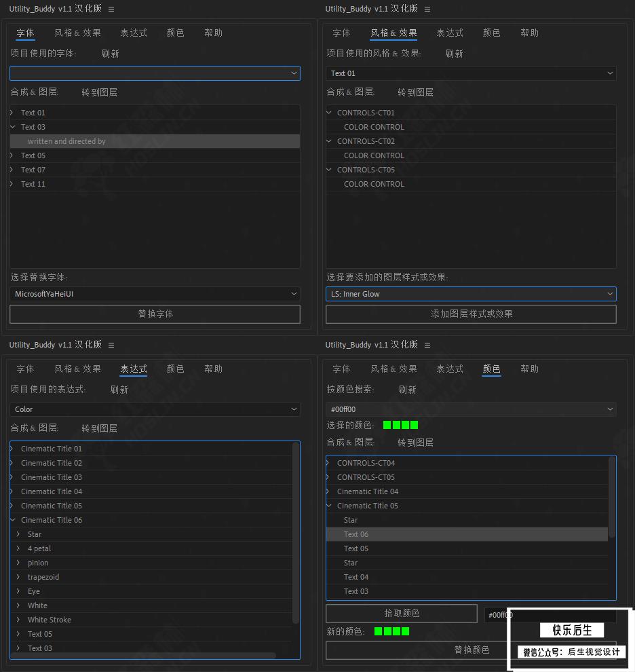
Task: Click 转到图层 in the fonts panel
Action: point(100,92)
